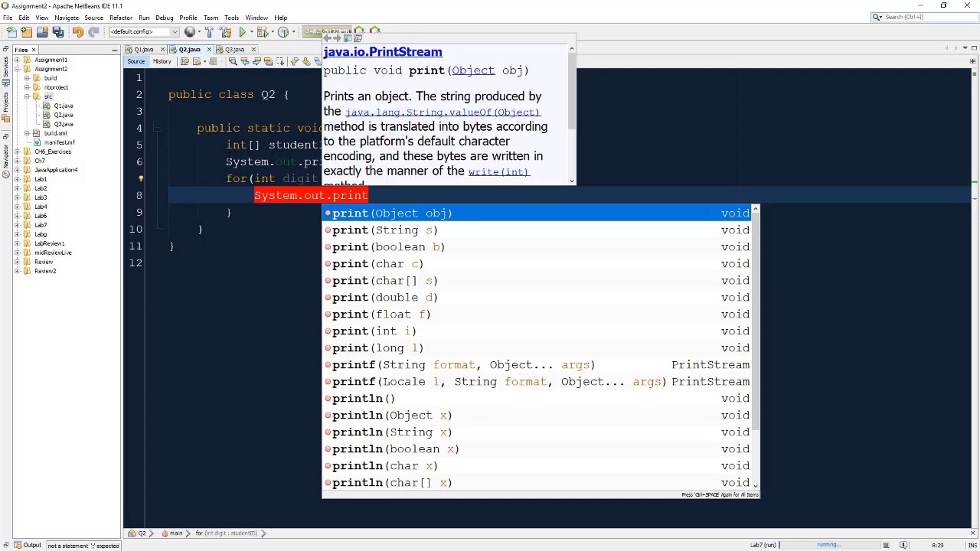Open the java.lang.String.valueOf(Object) link
Image resolution: width=980 pixels, height=551 pixels.
(x=443, y=112)
